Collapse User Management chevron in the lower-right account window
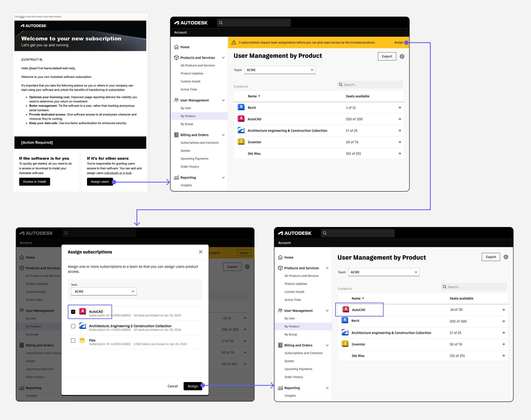This screenshot has width=531, height=420. click(327, 311)
